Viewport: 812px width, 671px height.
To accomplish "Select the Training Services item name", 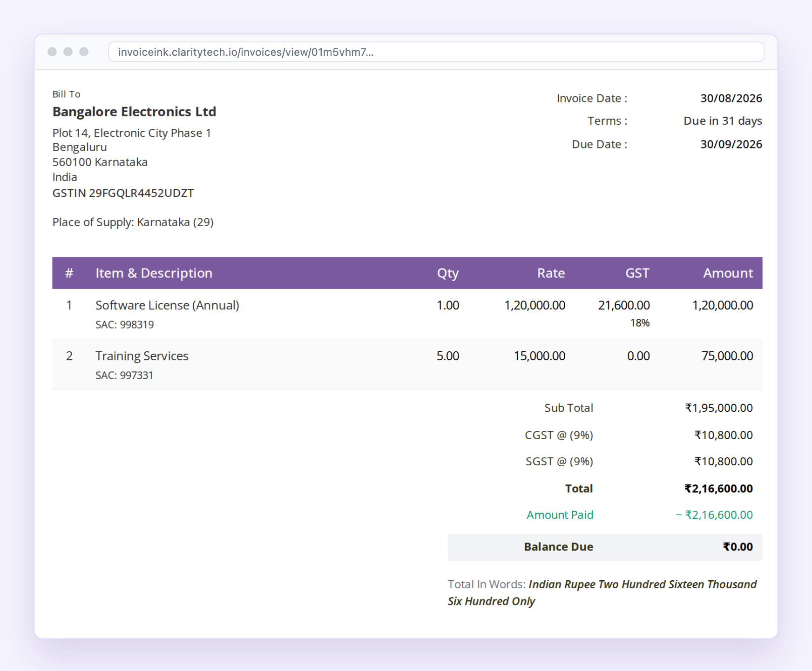I will [x=142, y=356].
